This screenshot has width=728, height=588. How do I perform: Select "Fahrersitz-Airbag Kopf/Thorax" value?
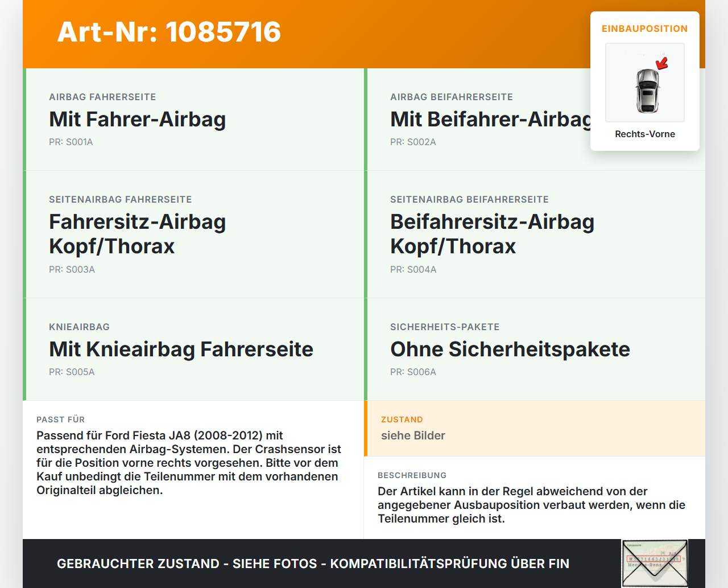138,234
